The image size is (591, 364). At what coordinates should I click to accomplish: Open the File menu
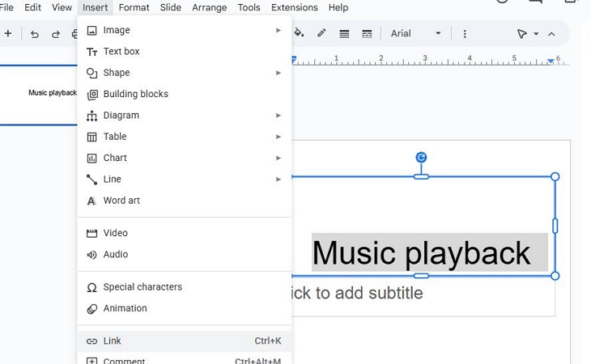coord(6,7)
